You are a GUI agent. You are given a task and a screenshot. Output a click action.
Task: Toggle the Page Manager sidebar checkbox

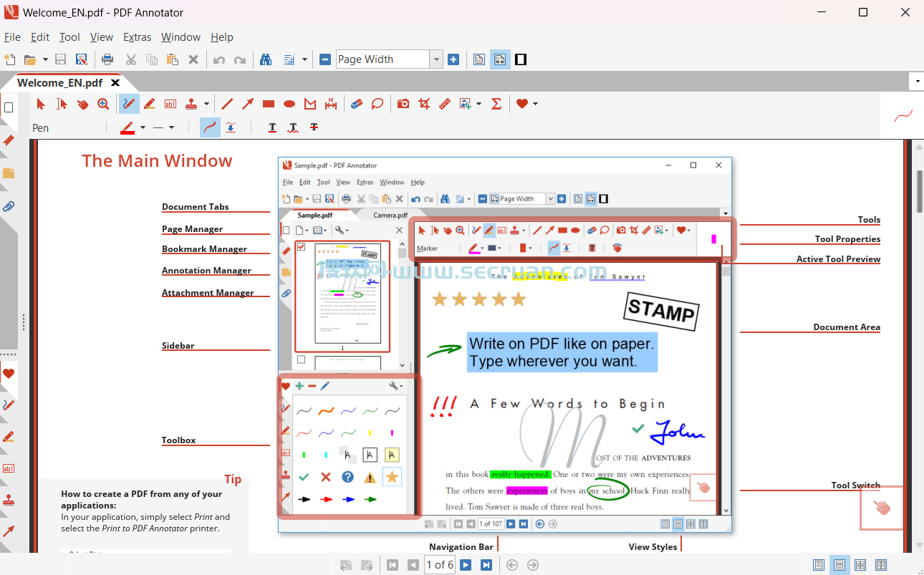(9, 107)
